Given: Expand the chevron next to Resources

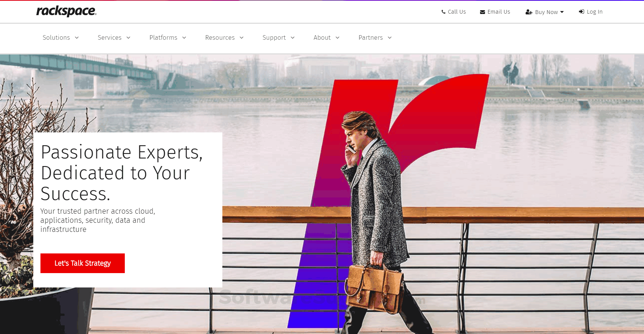Looking at the screenshot, I should click(242, 37).
